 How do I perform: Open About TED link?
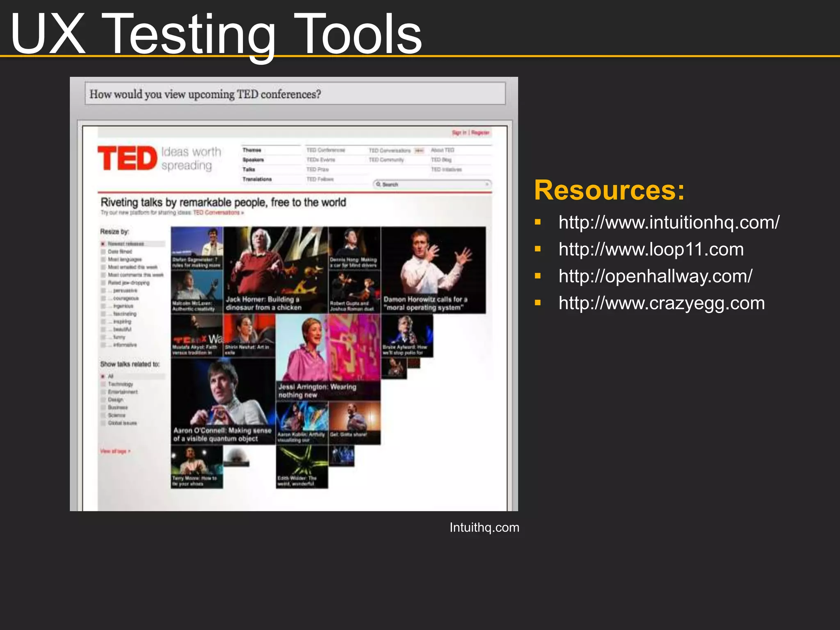click(x=443, y=150)
